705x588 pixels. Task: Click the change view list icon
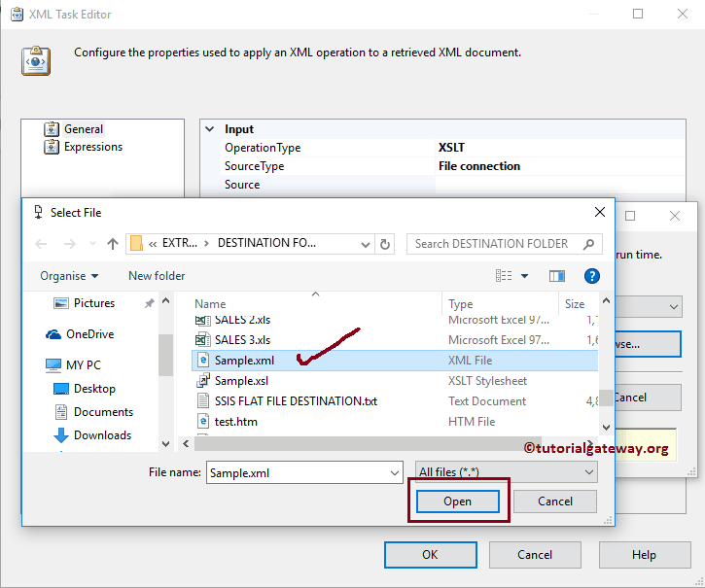pyautogui.click(x=504, y=276)
